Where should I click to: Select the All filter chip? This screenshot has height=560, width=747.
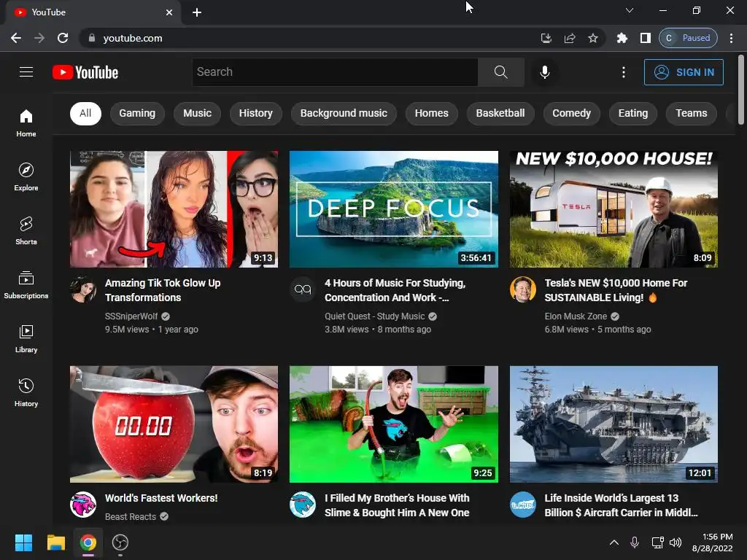click(86, 113)
